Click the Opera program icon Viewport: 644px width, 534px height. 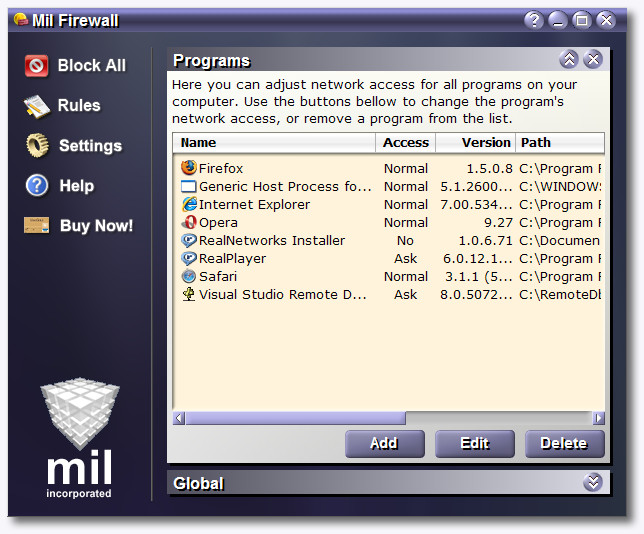tap(189, 222)
